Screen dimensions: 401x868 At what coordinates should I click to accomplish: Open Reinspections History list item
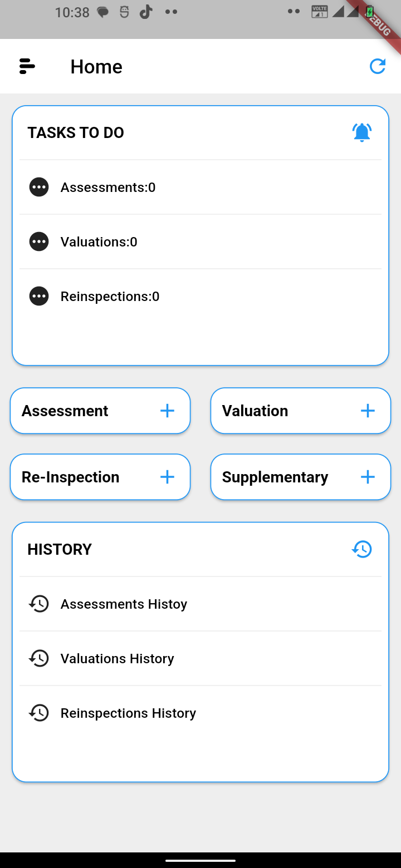pos(128,713)
